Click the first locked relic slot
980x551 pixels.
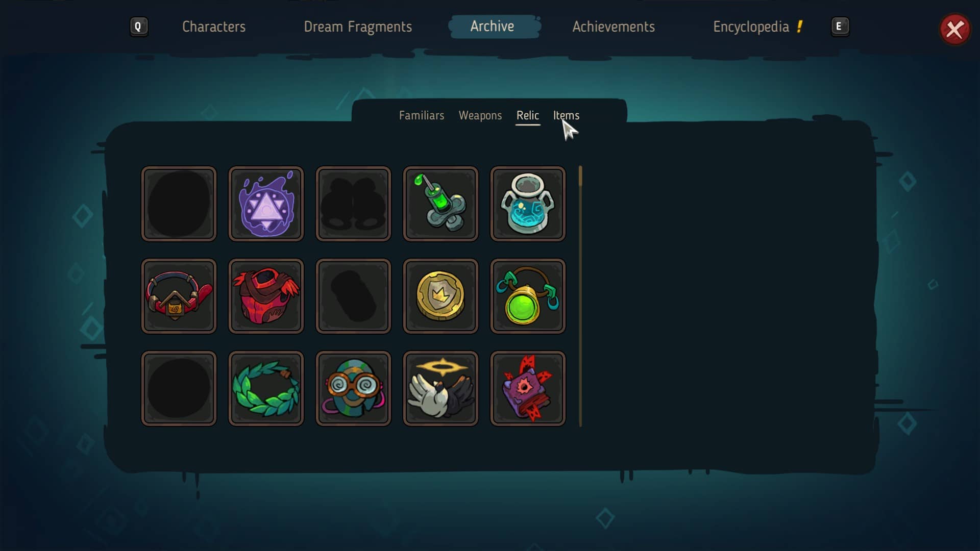tap(179, 204)
